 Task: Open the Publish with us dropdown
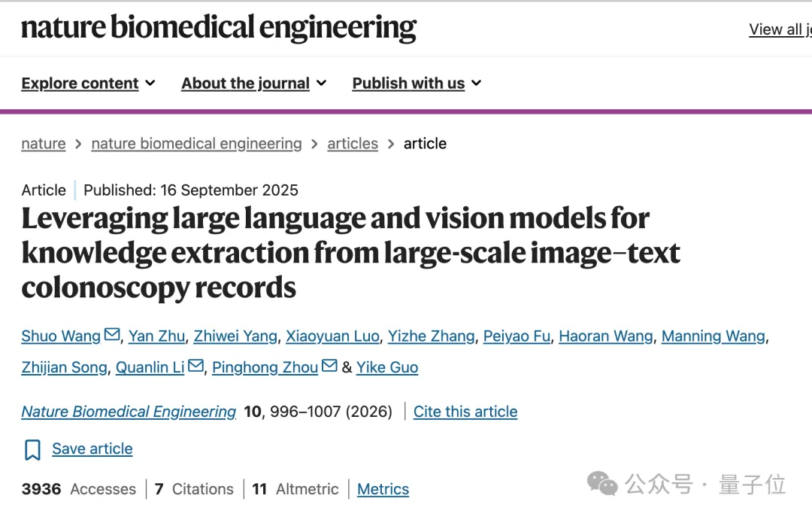pos(417,84)
